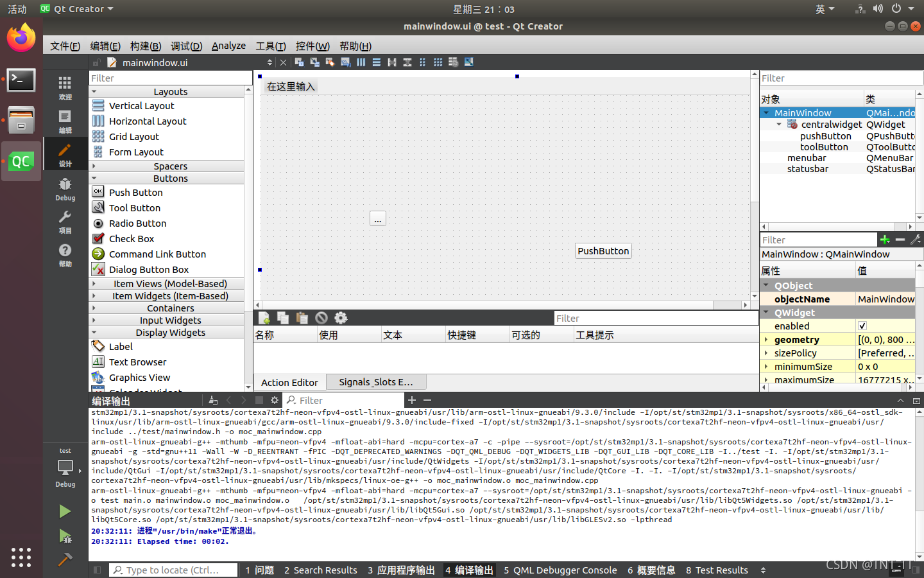Viewport: 924px width, 578px height.
Task: Expand the geometry property
Action: (x=766, y=340)
